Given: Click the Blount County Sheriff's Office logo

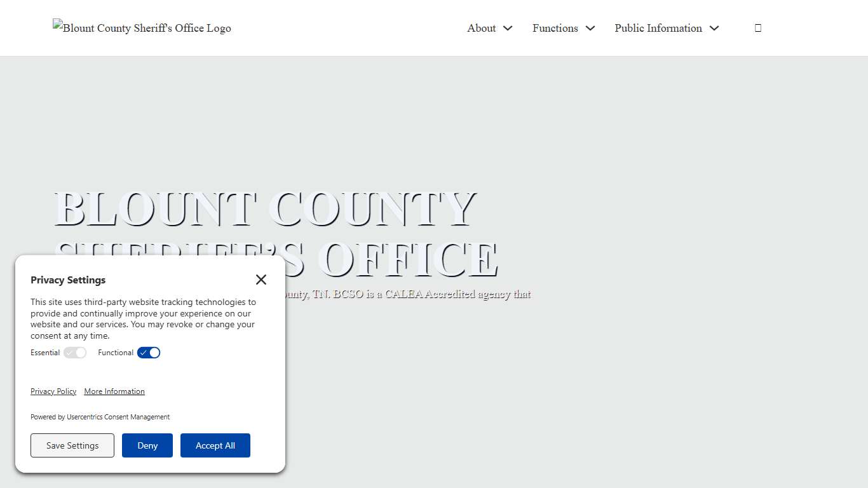Looking at the screenshot, I should [141, 28].
